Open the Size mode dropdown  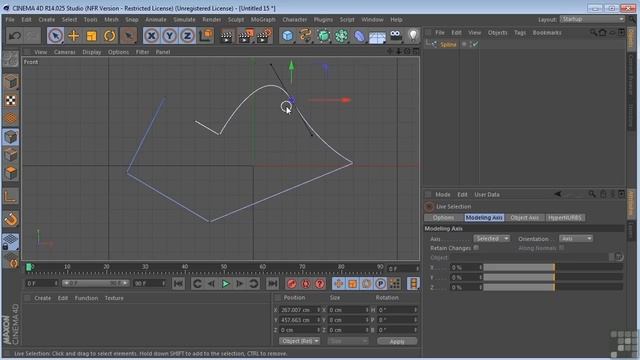[348, 341]
